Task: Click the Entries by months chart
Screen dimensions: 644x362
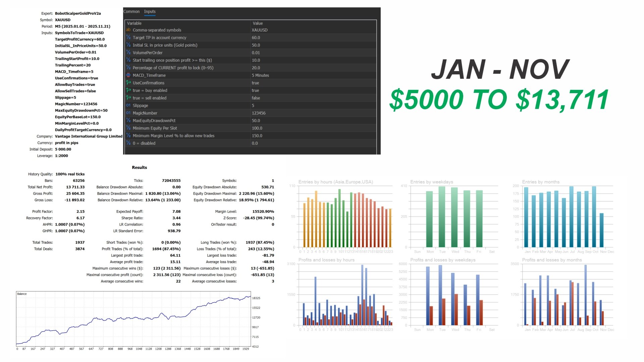Action: click(567, 216)
